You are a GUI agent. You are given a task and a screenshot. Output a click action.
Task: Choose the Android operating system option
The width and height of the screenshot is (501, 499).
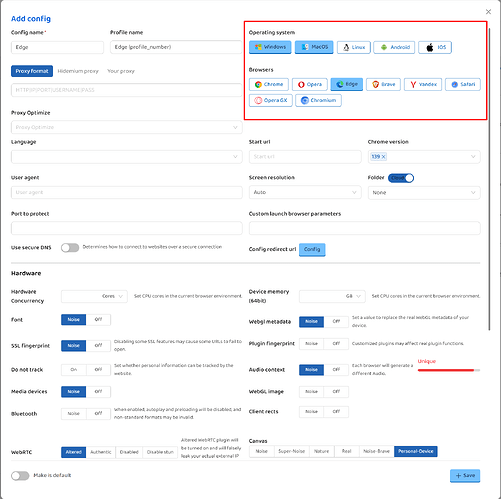click(394, 47)
